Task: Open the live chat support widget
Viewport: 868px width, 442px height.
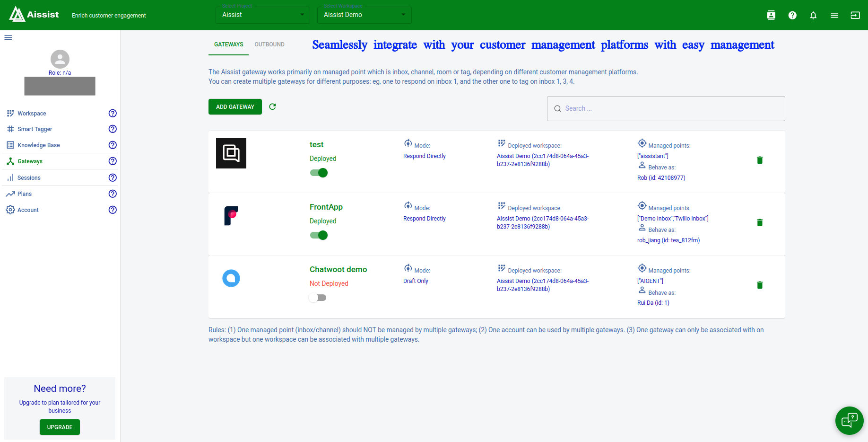Action: click(850, 420)
